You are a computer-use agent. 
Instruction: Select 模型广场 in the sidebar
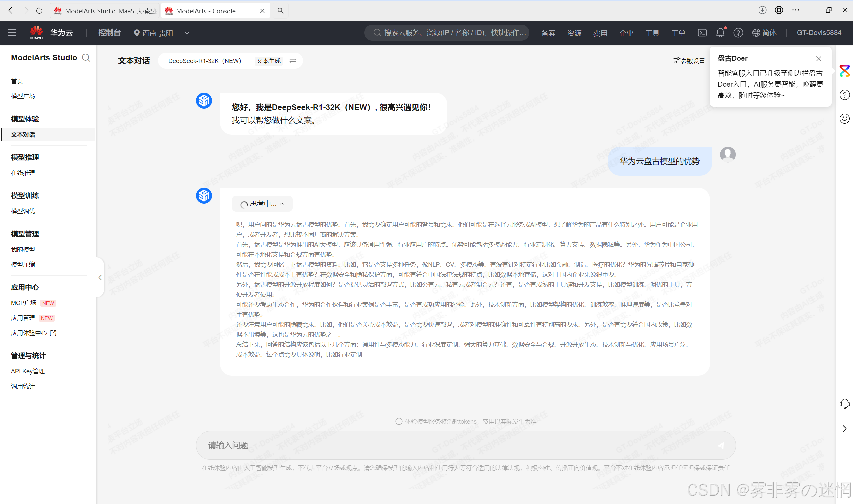(23, 96)
